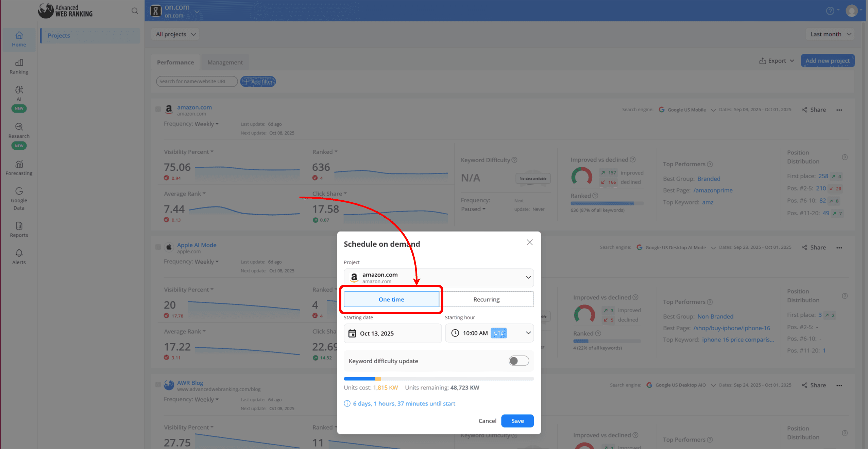Viewport: 868px width, 449px height.
Task: Click the Add filter button
Action: tap(258, 82)
